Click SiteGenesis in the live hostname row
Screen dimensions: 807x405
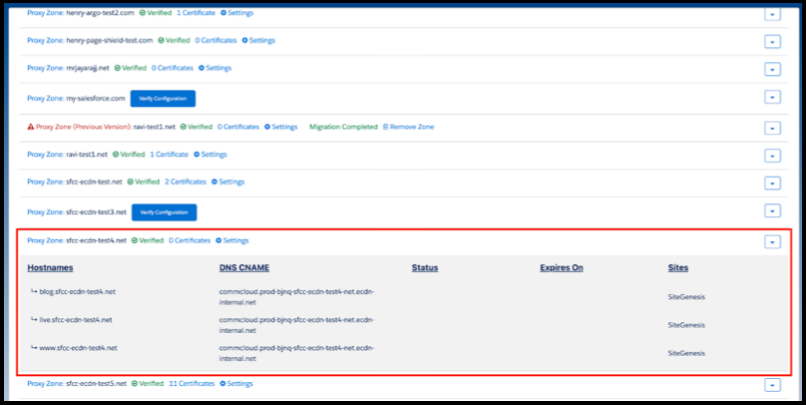[x=686, y=325]
